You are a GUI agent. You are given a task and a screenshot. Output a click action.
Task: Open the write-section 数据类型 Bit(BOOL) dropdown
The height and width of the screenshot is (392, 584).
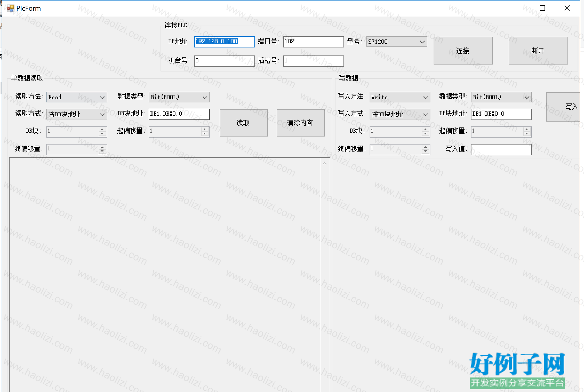[x=501, y=97]
